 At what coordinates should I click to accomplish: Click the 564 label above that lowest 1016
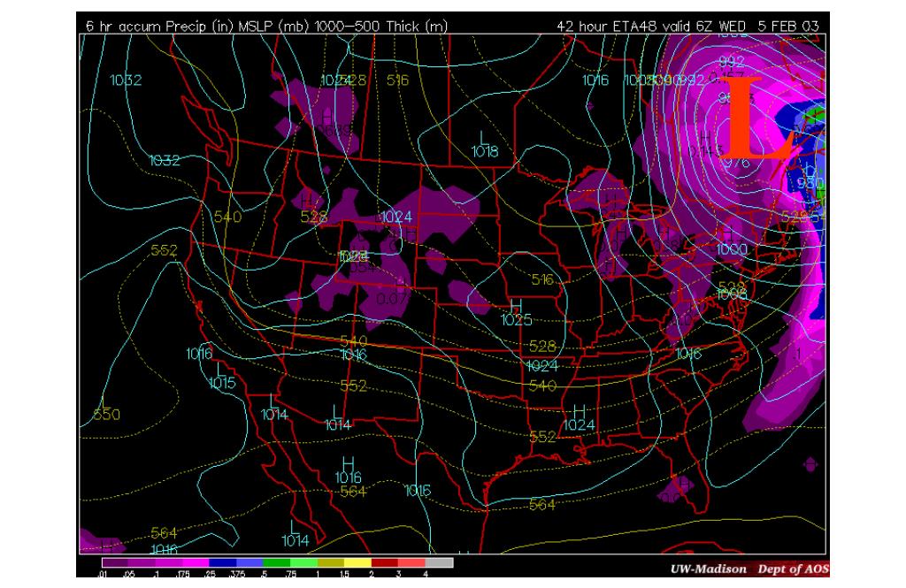coord(164,532)
